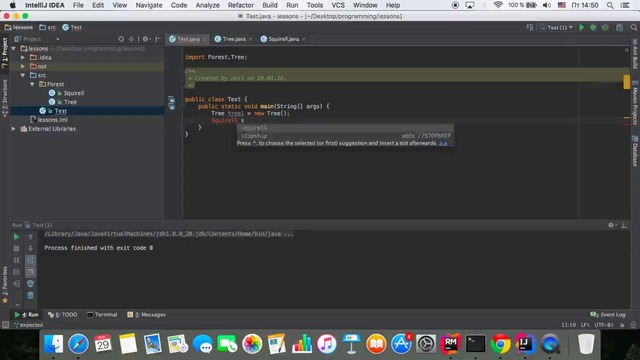Click the Make Project build icon
This screenshot has height=360, width=640.
530,27
